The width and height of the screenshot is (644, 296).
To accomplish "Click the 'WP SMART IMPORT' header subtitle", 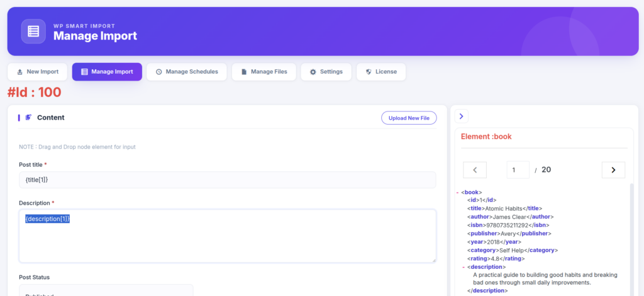I will (x=84, y=26).
